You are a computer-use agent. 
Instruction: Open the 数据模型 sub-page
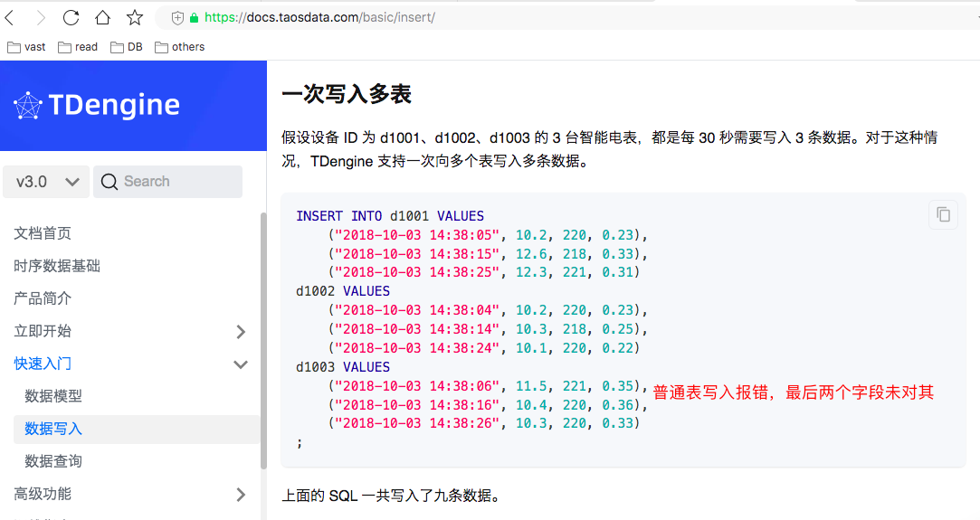click(x=53, y=396)
